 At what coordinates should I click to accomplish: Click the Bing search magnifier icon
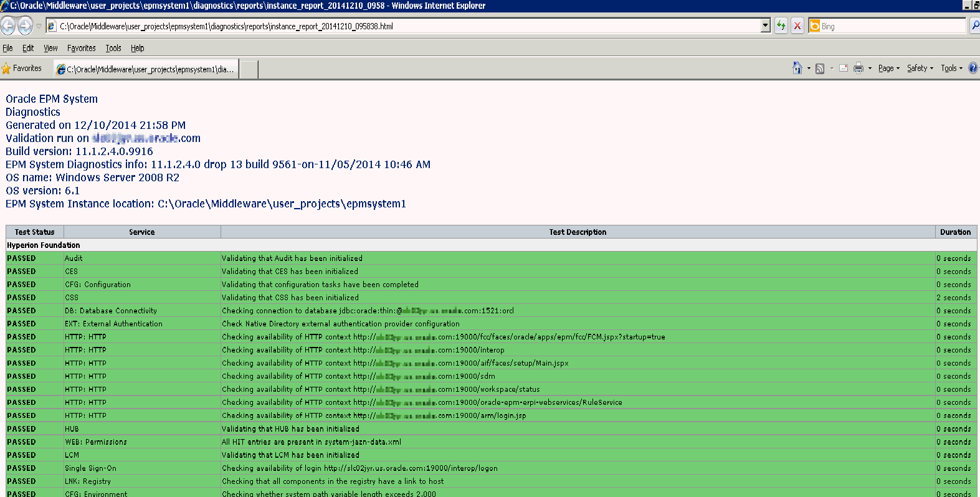[x=975, y=26]
